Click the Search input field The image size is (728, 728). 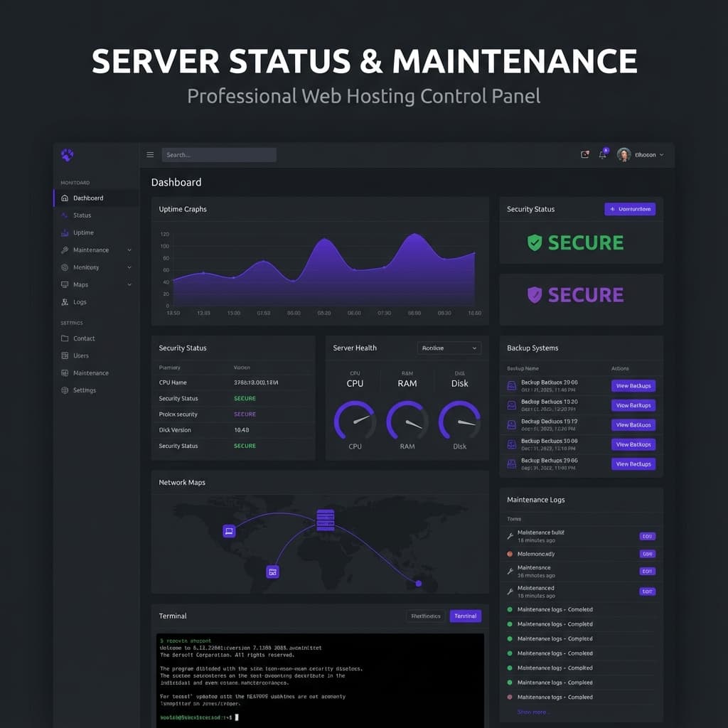tap(218, 154)
